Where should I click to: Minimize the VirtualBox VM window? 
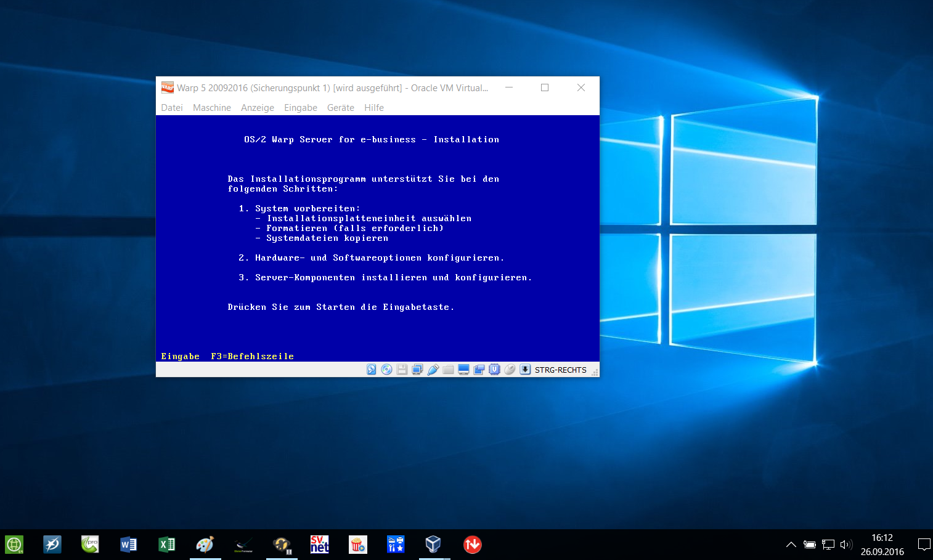pos(509,87)
